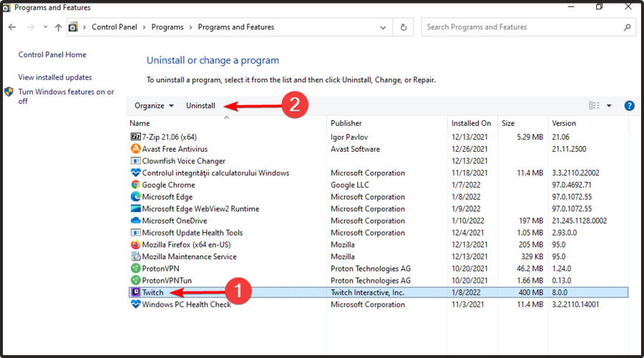Click the change view layout icon
This screenshot has height=358, width=644.
coord(595,106)
